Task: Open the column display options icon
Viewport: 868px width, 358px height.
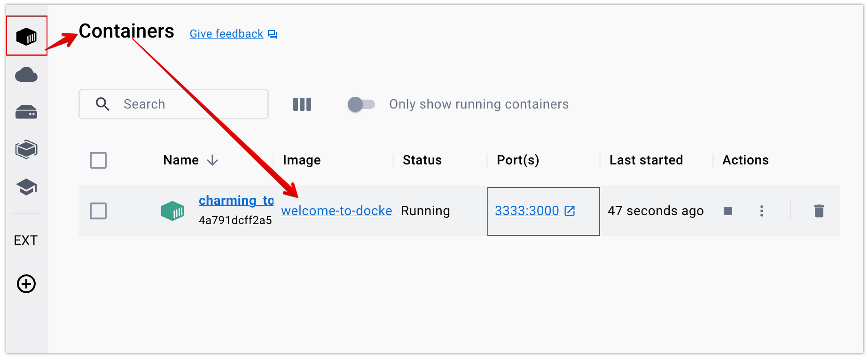Action: [302, 104]
